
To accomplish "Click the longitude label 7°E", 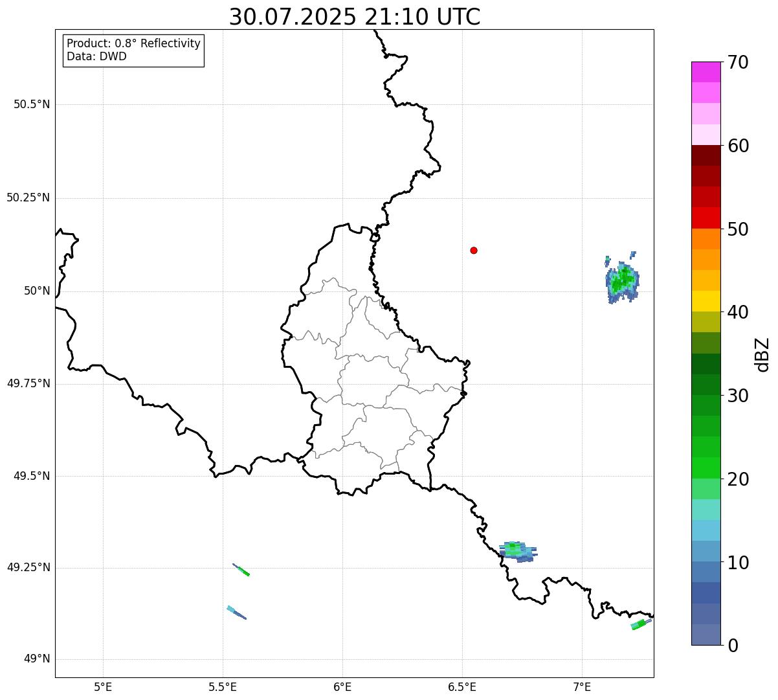I will tap(582, 686).
